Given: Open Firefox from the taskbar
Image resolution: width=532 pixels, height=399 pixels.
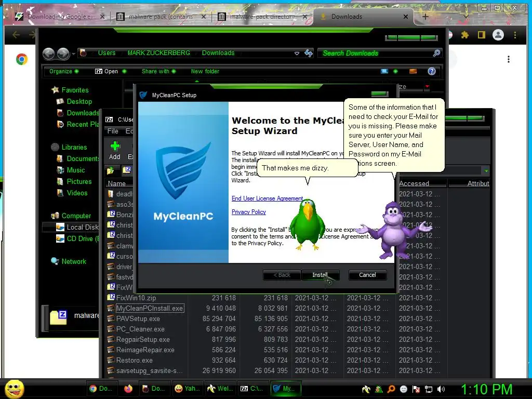Looking at the screenshot, I should click(128, 389).
